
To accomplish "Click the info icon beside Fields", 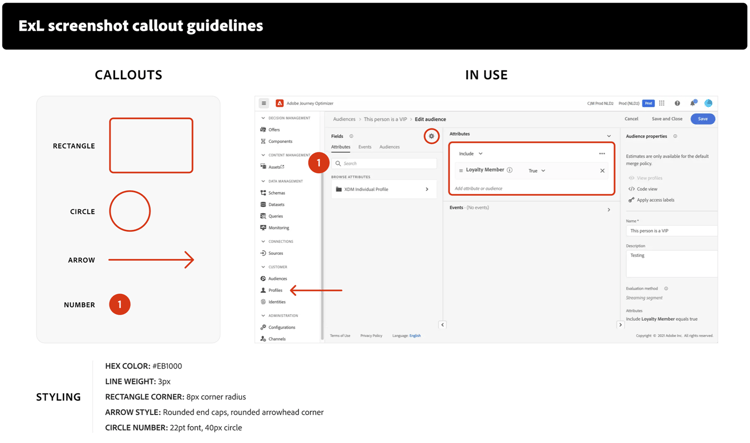I will (x=351, y=136).
